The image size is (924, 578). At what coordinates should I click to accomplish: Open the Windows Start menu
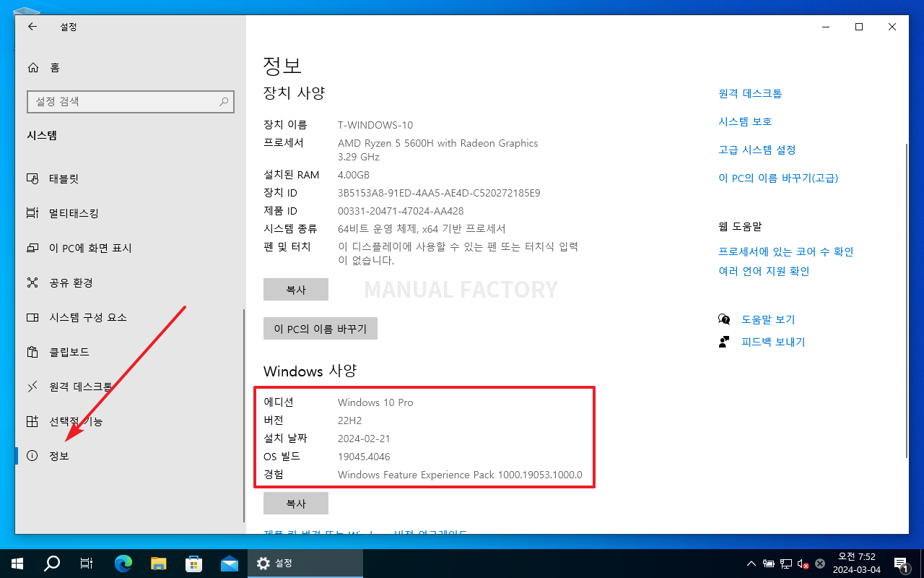click(17, 564)
